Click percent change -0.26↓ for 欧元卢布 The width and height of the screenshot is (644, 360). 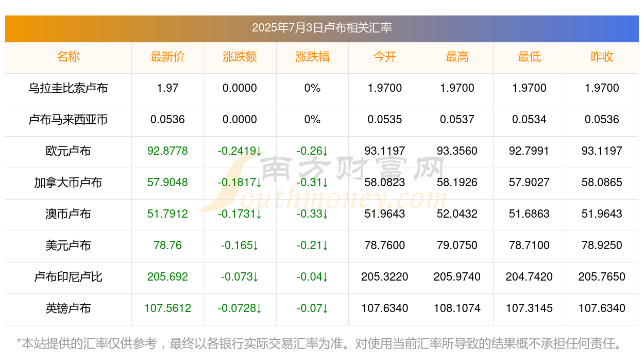coord(312,151)
